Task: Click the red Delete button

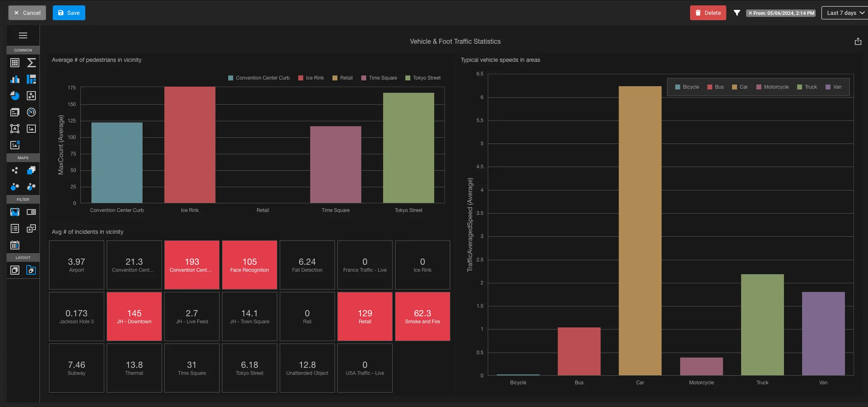Action: point(708,13)
